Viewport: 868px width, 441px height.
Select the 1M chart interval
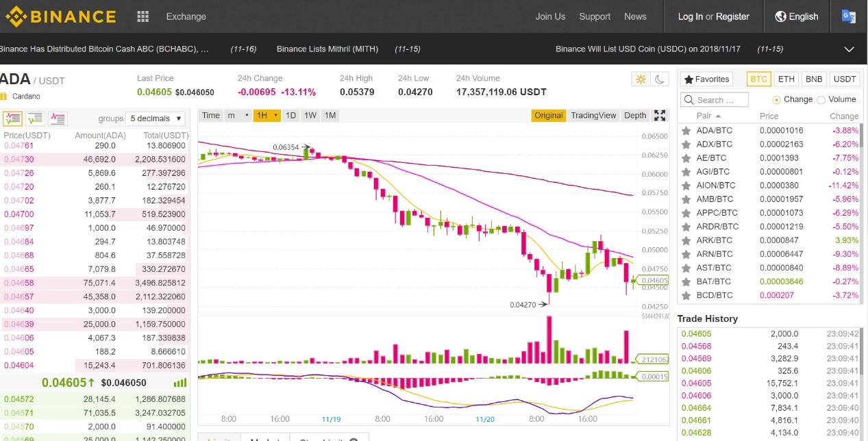330,116
